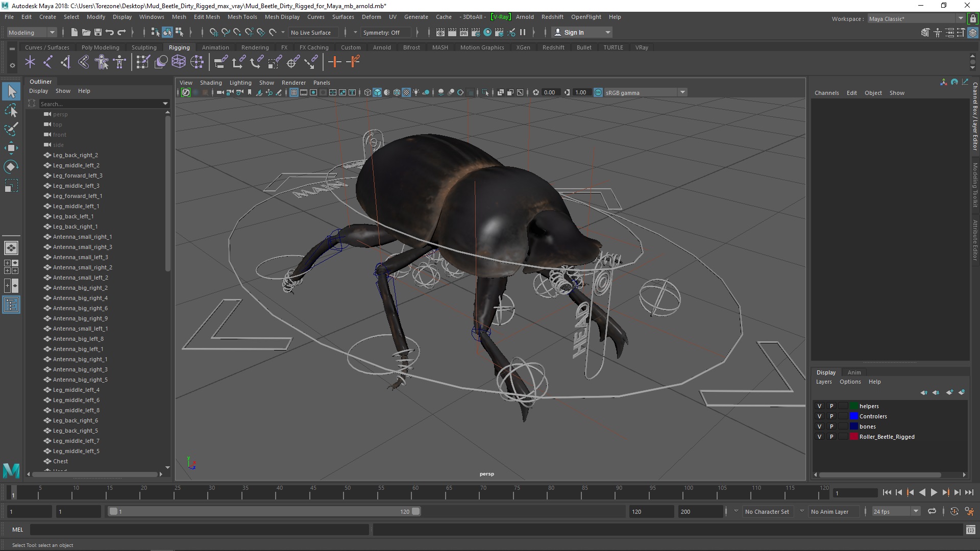Click the Animation tab in menubar
980x551 pixels.
pos(215,47)
